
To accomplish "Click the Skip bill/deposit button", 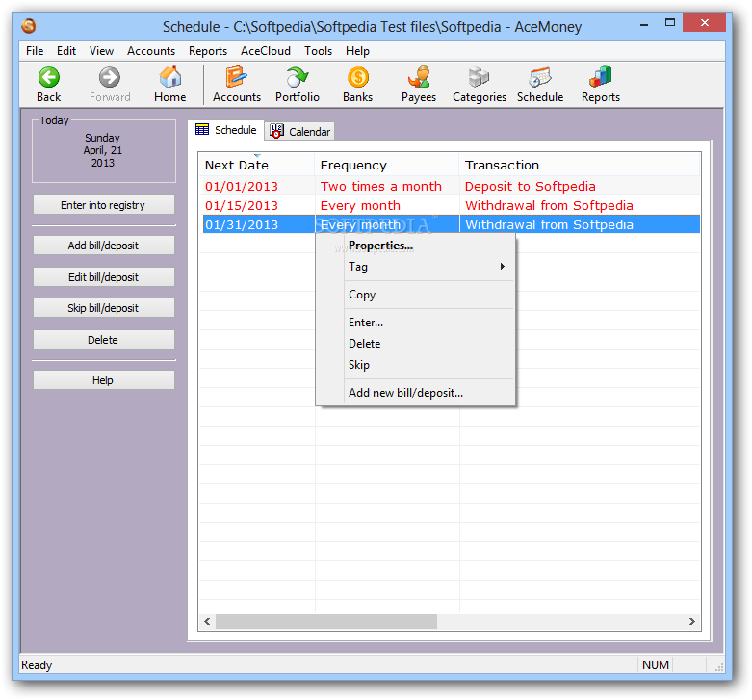I will 104,308.
